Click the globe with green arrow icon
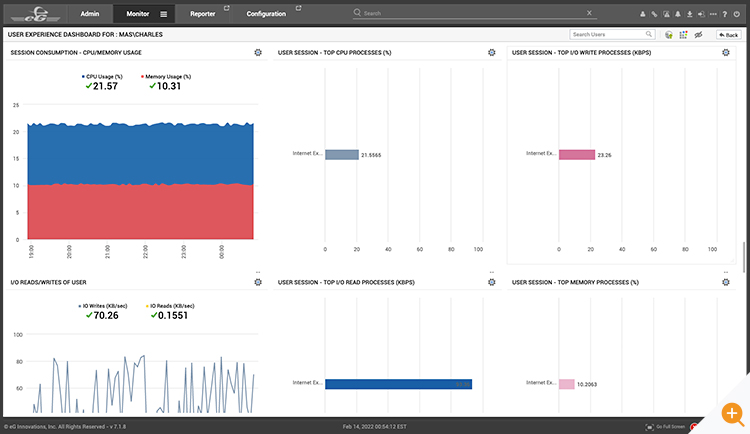Image resolution: width=750 pixels, height=434 pixels. pyautogui.click(x=669, y=35)
